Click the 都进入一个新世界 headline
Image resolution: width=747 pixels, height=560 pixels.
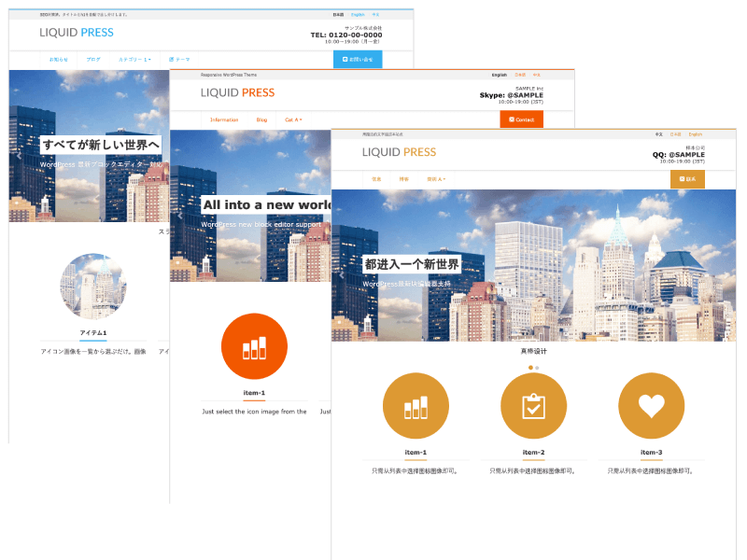(x=412, y=264)
